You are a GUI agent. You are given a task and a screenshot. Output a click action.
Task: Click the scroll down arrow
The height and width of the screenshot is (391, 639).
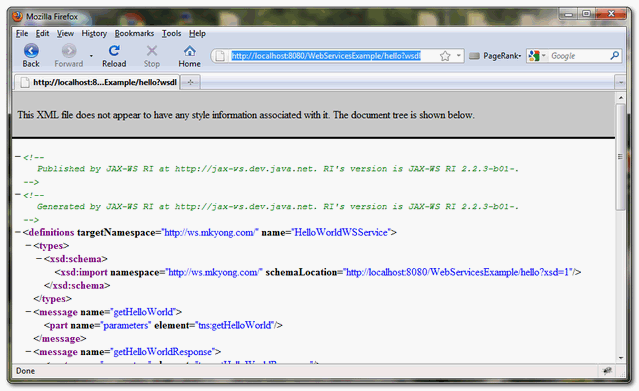point(621,358)
